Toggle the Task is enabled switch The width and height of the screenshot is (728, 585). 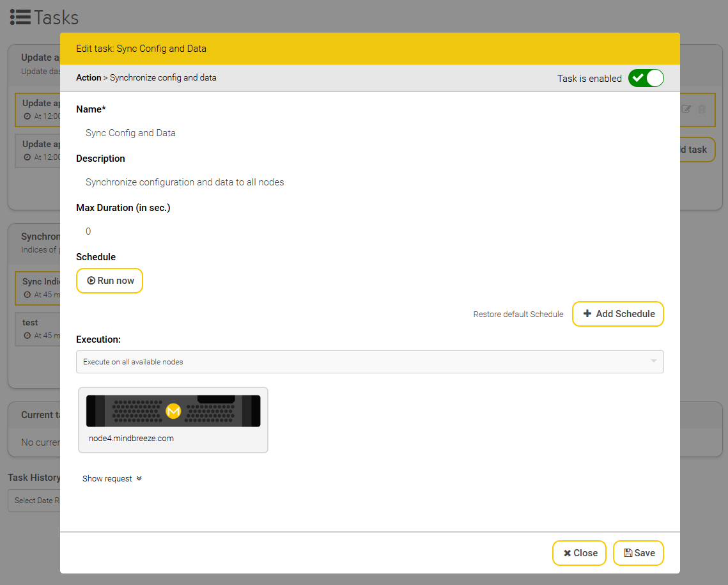[646, 78]
